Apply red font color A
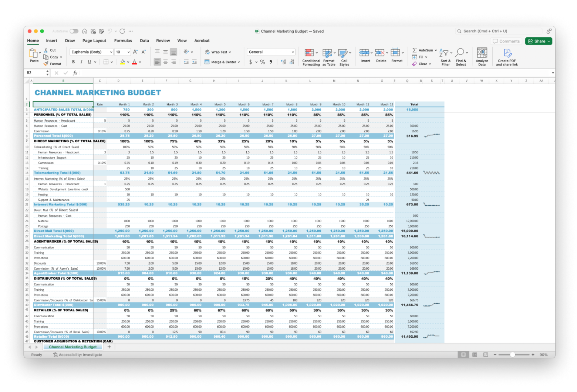This screenshot has width=577, height=392. [x=134, y=62]
